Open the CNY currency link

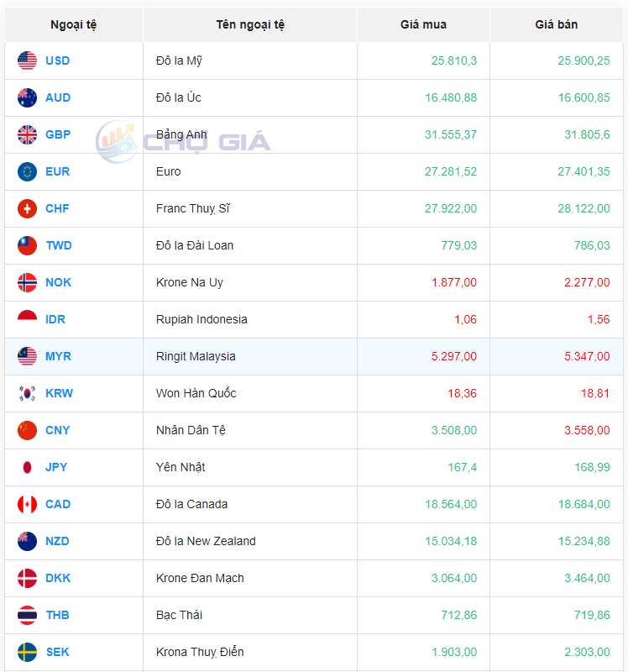[57, 430]
